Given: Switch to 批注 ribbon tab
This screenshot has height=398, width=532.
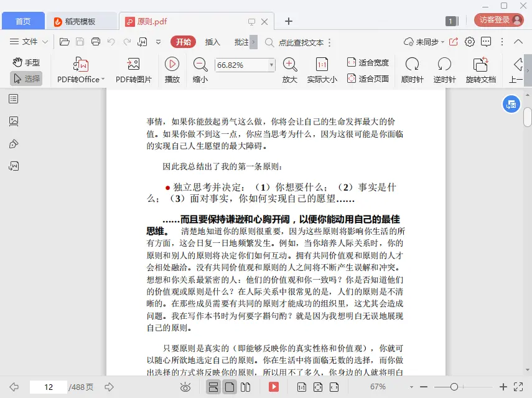Looking at the screenshot, I should click(241, 42).
